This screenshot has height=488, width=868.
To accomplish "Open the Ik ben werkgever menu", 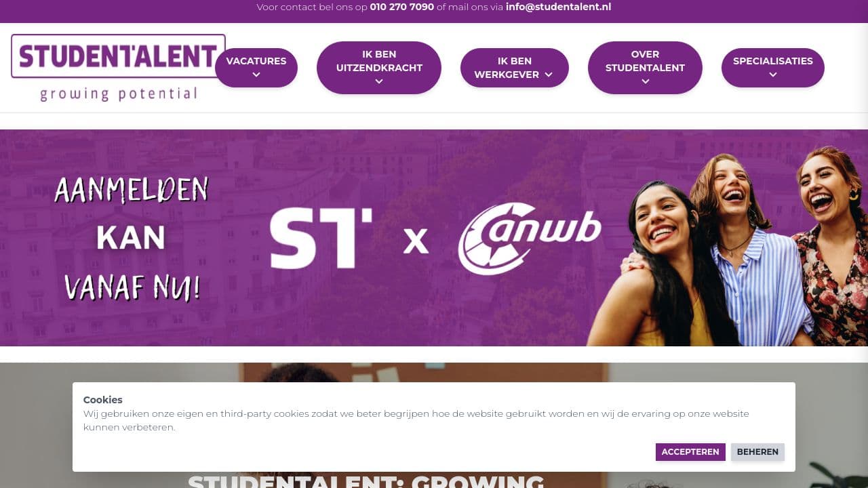I will [515, 68].
